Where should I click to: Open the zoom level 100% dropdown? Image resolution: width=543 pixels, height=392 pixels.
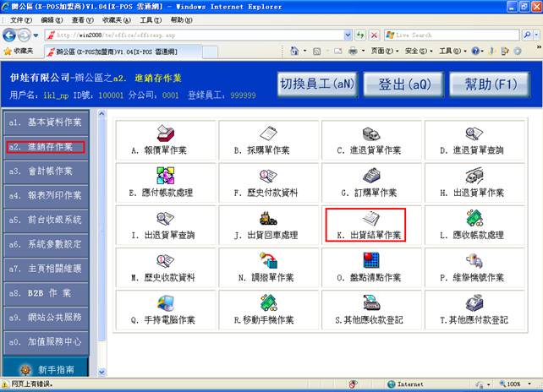coord(518,384)
